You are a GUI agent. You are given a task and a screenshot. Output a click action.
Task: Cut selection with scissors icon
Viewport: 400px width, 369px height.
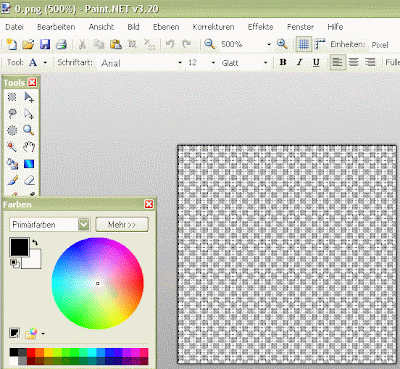82,44
